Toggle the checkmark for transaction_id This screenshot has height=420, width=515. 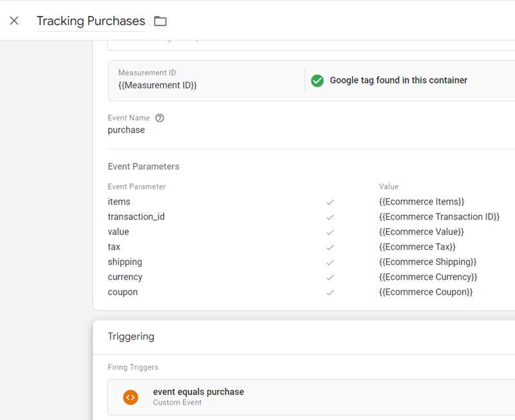(330, 217)
